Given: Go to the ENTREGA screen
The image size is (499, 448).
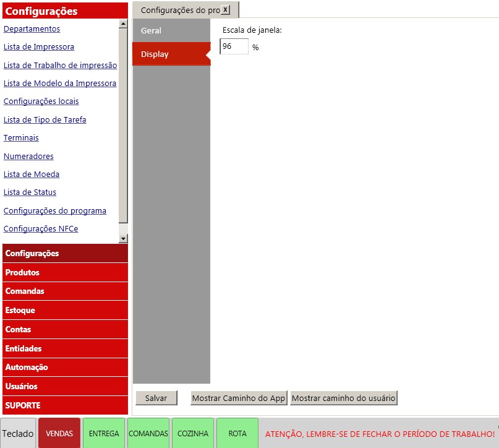Looking at the screenshot, I should pos(104,433).
